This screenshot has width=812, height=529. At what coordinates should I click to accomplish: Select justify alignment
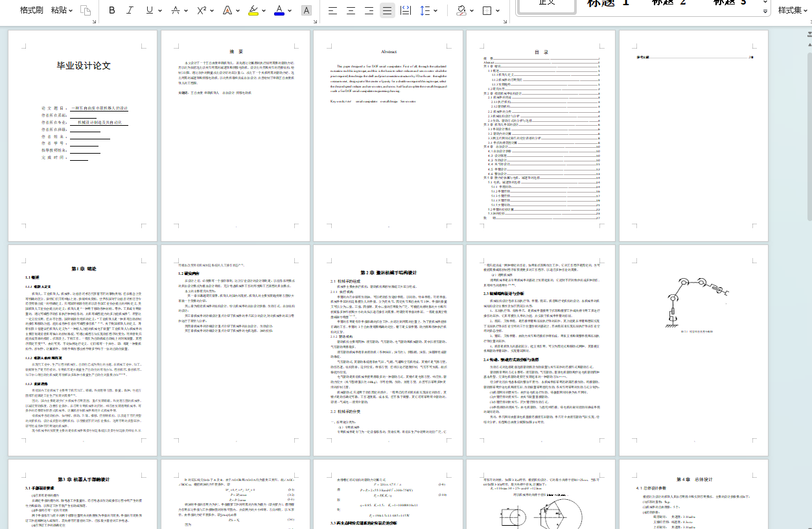(x=387, y=10)
